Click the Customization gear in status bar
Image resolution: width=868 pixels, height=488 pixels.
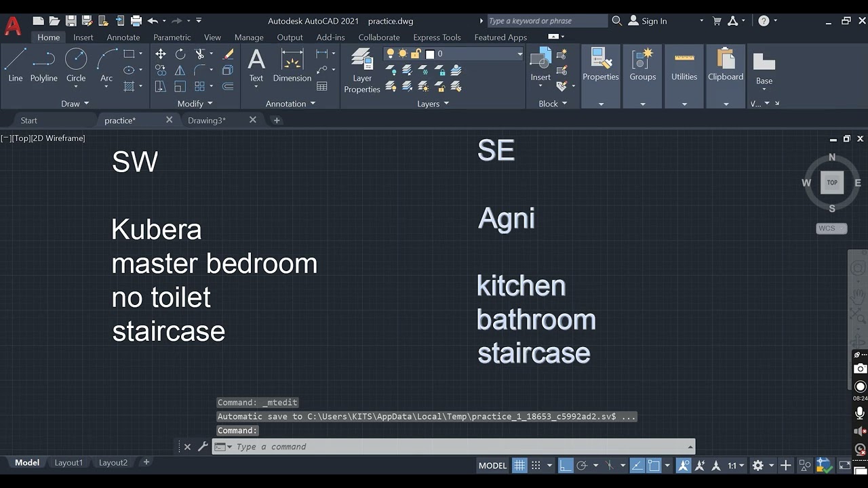[x=758, y=466]
